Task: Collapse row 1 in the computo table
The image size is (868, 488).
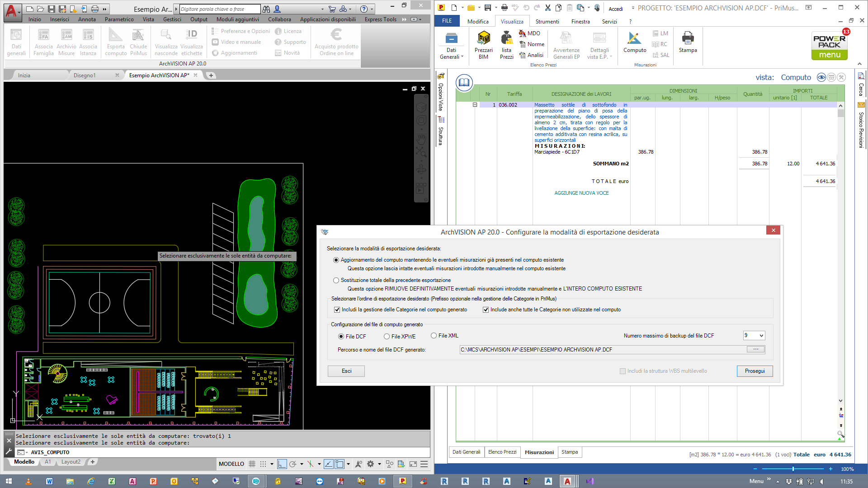Action: click(x=475, y=105)
